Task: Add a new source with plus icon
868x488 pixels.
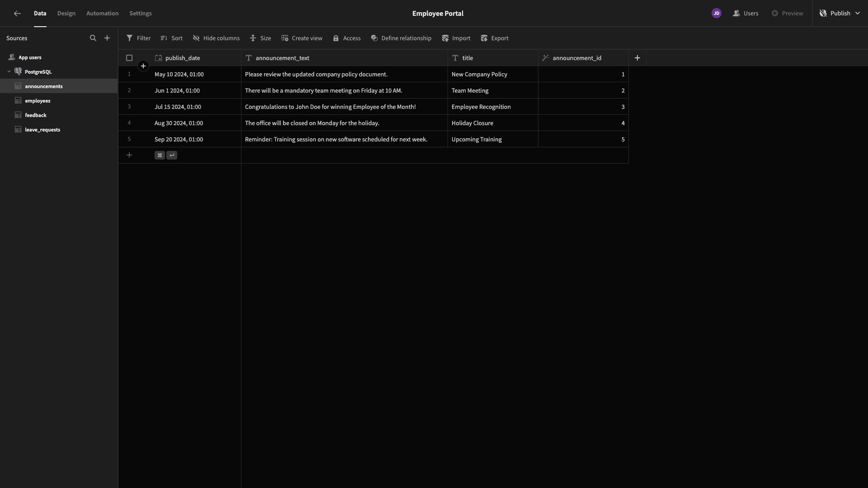Action: 107,38
